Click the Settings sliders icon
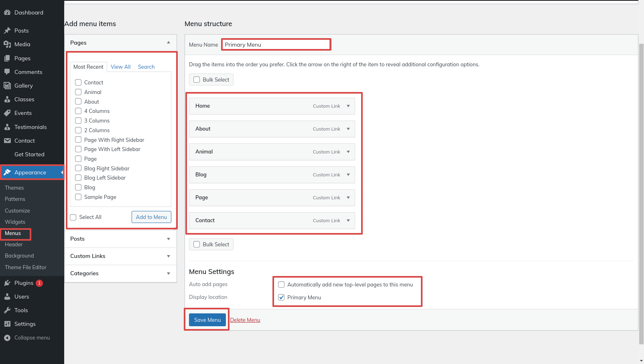The height and width of the screenshot is (364, 644). click(x=7, y=324)
